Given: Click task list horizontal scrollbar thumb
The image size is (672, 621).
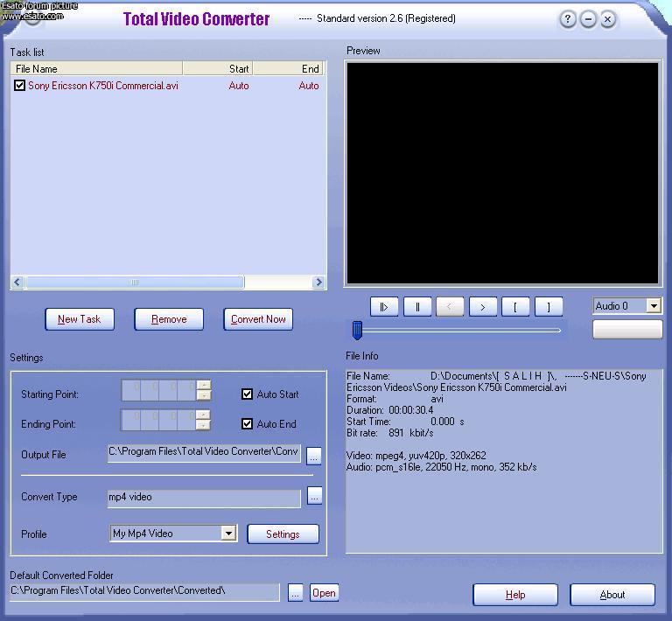Looking at the screenshot, I should click(135, 283).
